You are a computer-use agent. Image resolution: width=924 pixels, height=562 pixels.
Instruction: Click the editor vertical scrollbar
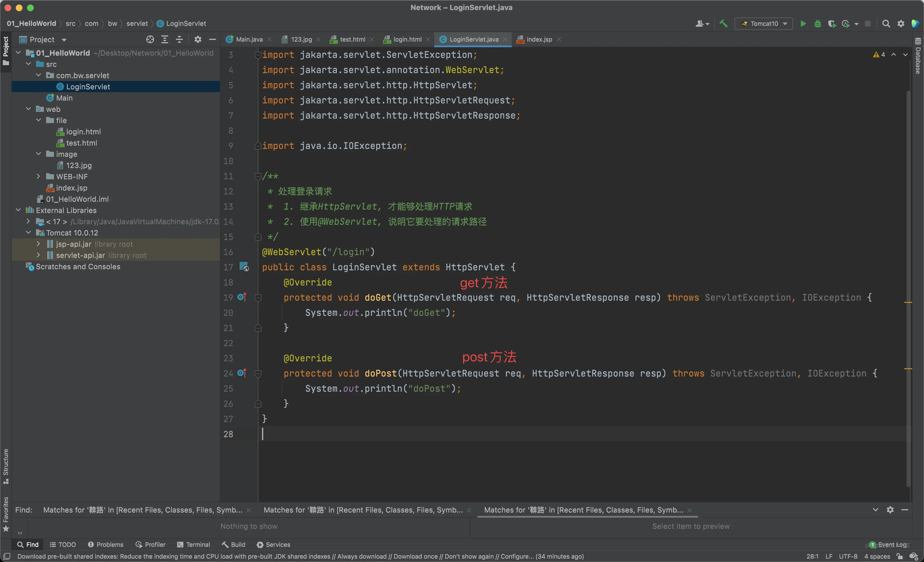point(908,289)
